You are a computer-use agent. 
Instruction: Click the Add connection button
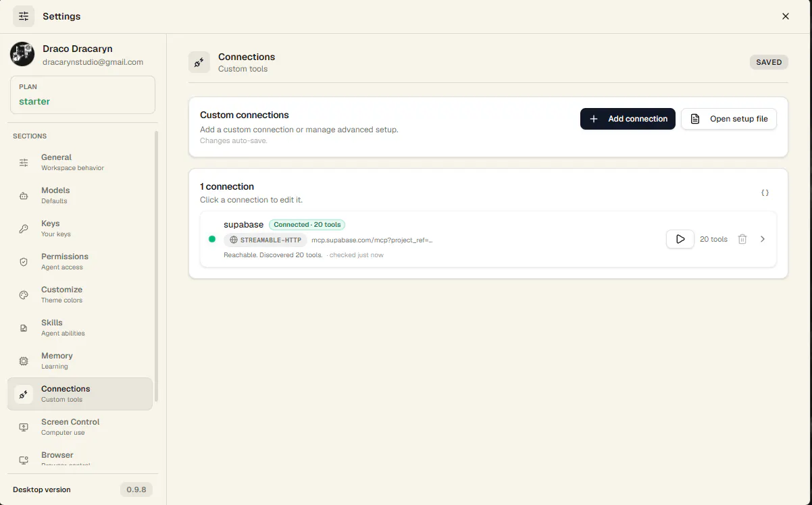[628, 119]
